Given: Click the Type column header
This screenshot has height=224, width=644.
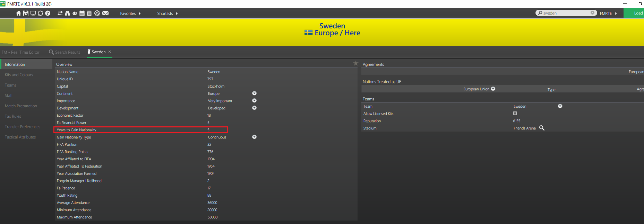Looking at the screenshot, I should [x=551, y=90].
